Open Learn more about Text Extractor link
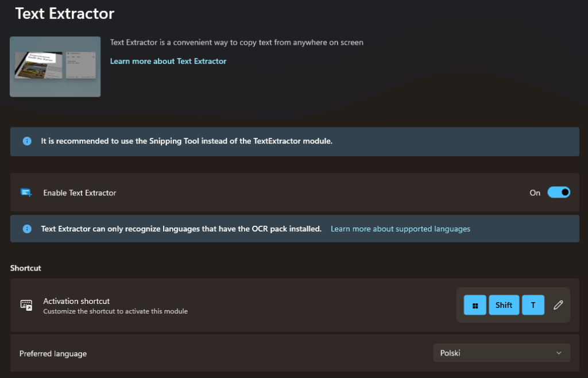Viewport: 588px width, 378px height. [168, 61]
